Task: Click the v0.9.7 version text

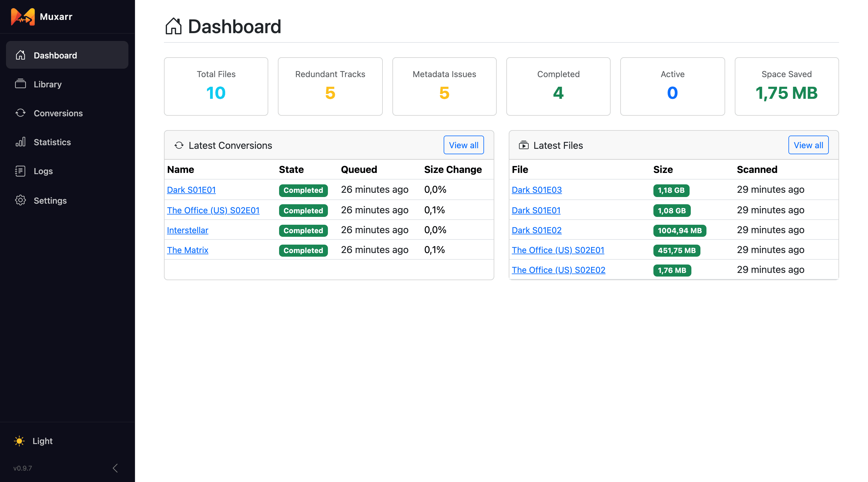Action: (23, 468)
